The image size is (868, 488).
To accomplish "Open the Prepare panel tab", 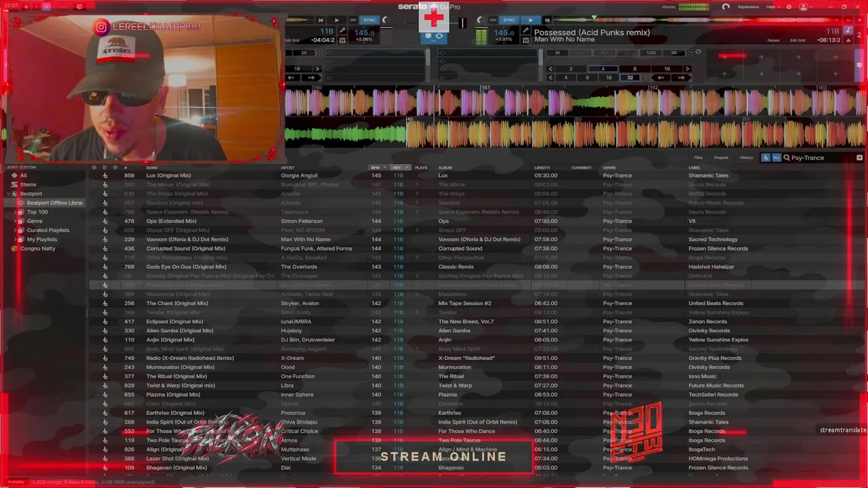I will [x=721, y=157].
